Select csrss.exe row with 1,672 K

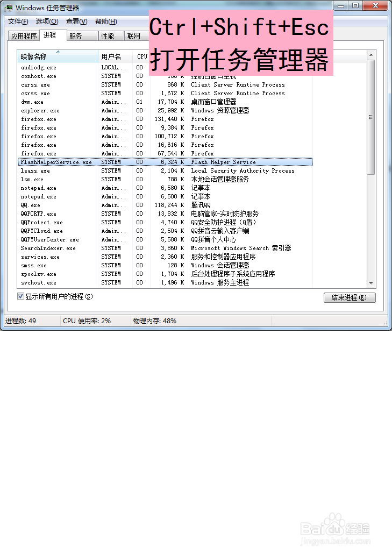165,93
